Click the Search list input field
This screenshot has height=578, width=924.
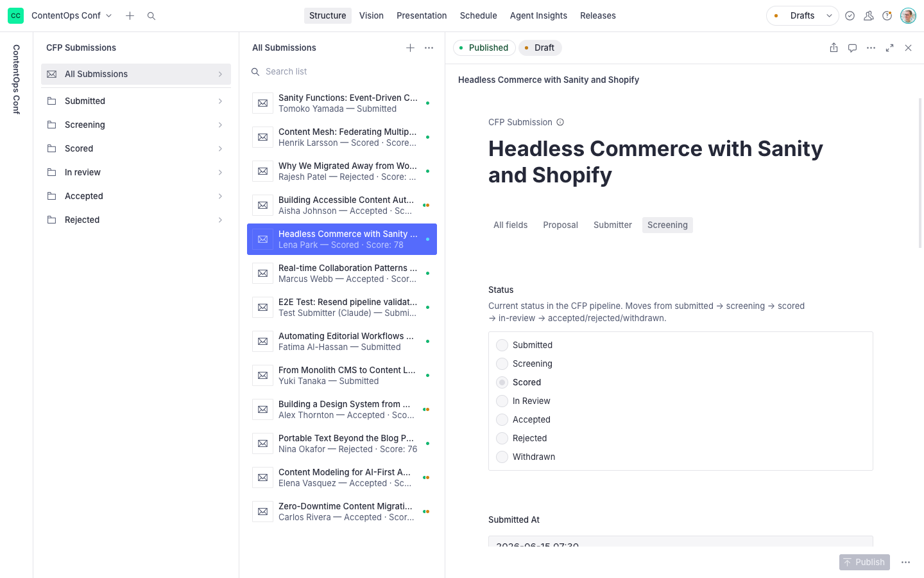(x=342, y=71)
